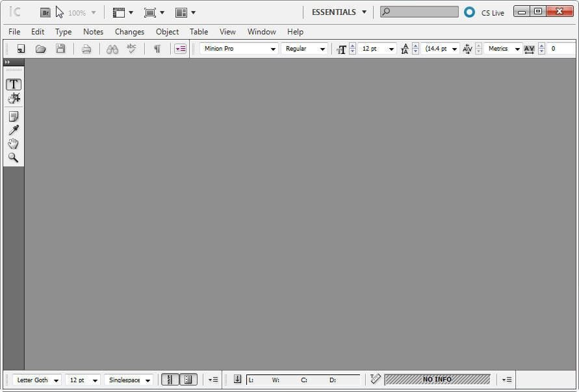Click the Find/Change binoculars icon
This screenshot has width=579, height=392.
pos(112,49)
